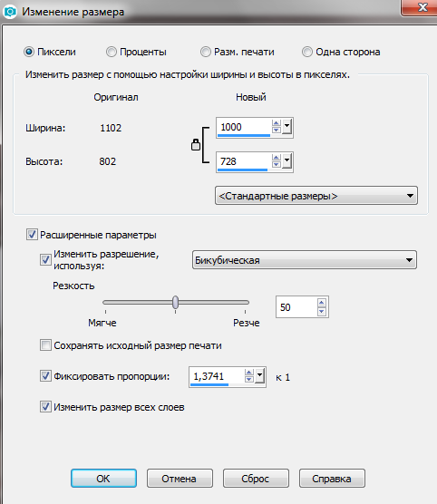Close the Изменение размера dialog
This screenshot has width=437, height=504.
pos(420,7)
